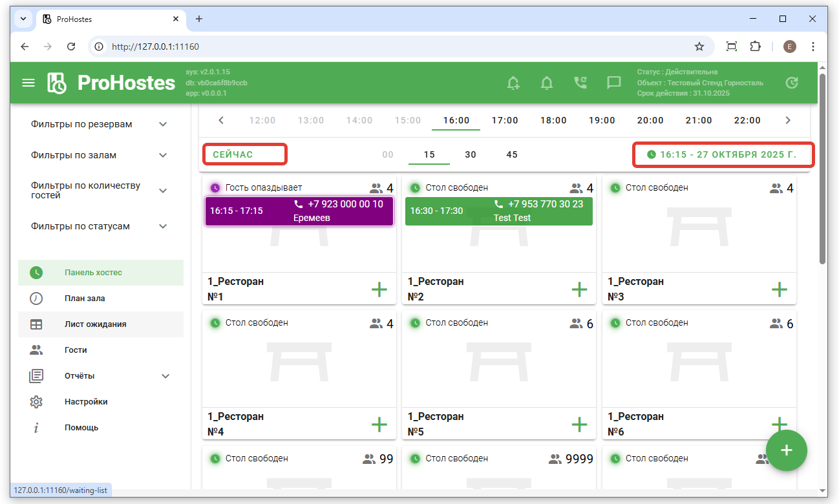This screenshot has width=839, height=504.
Task: Add a reservation to table №5
Action: click(579, 425)
